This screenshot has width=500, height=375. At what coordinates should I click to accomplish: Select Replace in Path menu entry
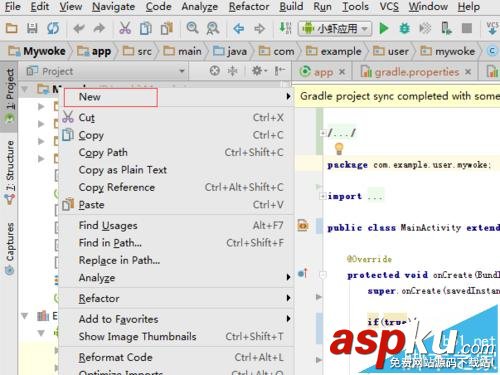(177, 260)
